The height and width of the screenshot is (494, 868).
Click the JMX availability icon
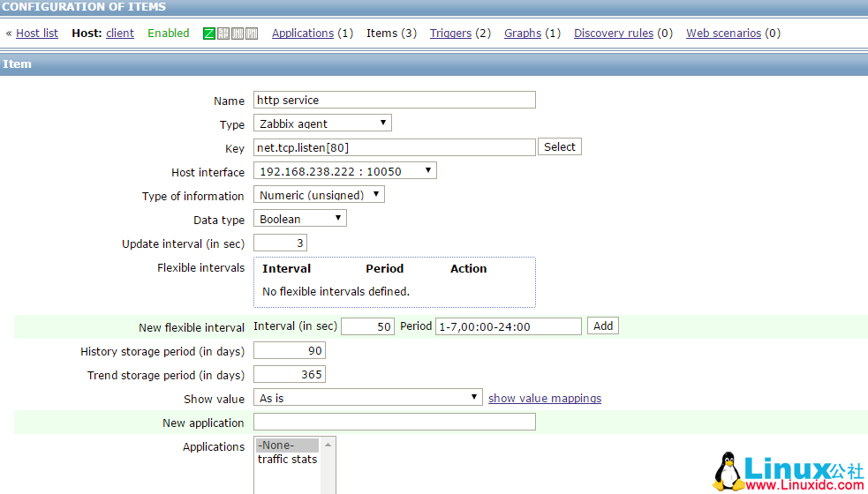pos(238,34)
